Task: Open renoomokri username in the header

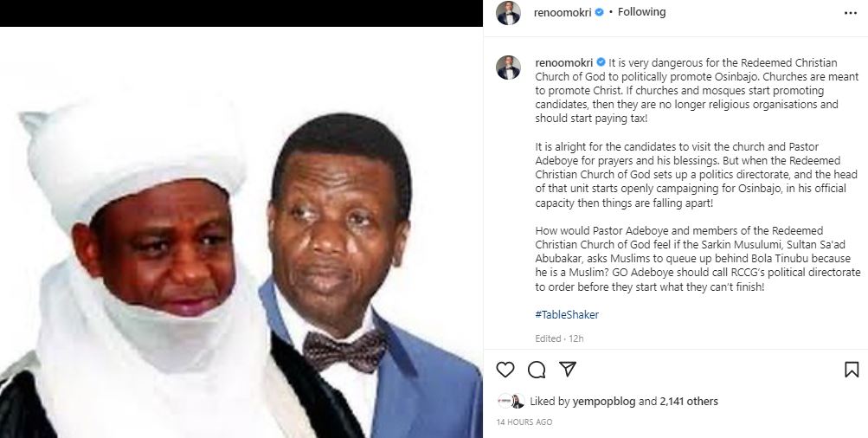Action: (x=563, y=12)
